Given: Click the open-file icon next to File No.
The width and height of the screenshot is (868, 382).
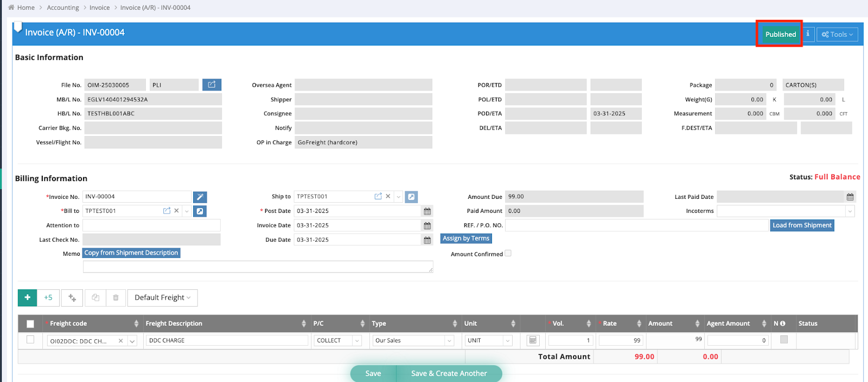Looking at the screenshot, I should pyautogui.click(x=212, y=85).
